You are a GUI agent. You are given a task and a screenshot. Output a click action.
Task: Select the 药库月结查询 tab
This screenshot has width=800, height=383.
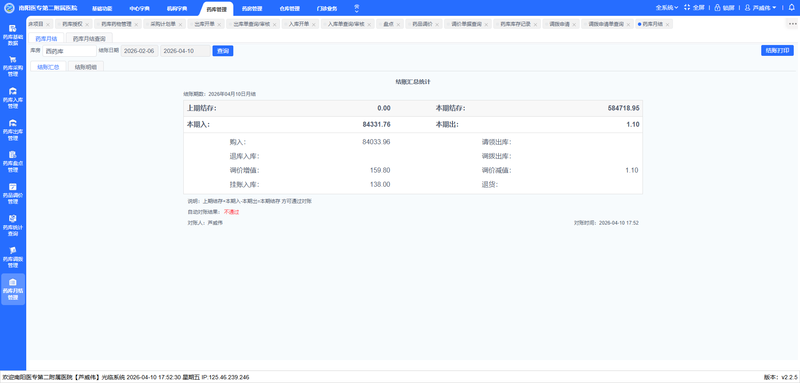[x=89, y=38]
